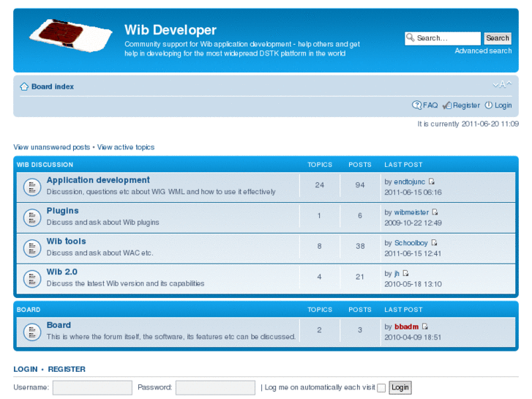This screenshot has height=399, width=532.
Task: View unanswered posts
Action: (51, 147)
